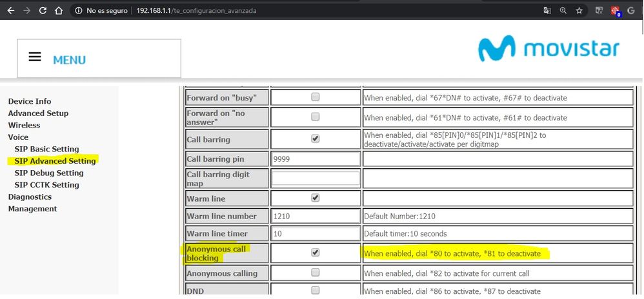Click the Movistar logo
The height and width of the screenshot is (299, 644).
[x=548, y=50]
